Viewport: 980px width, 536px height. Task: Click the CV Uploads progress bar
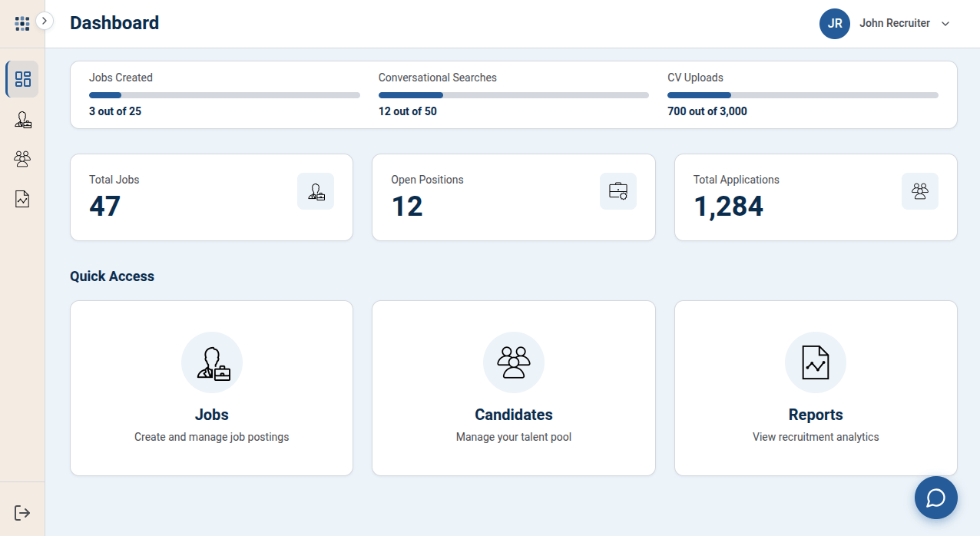[803, 95]
